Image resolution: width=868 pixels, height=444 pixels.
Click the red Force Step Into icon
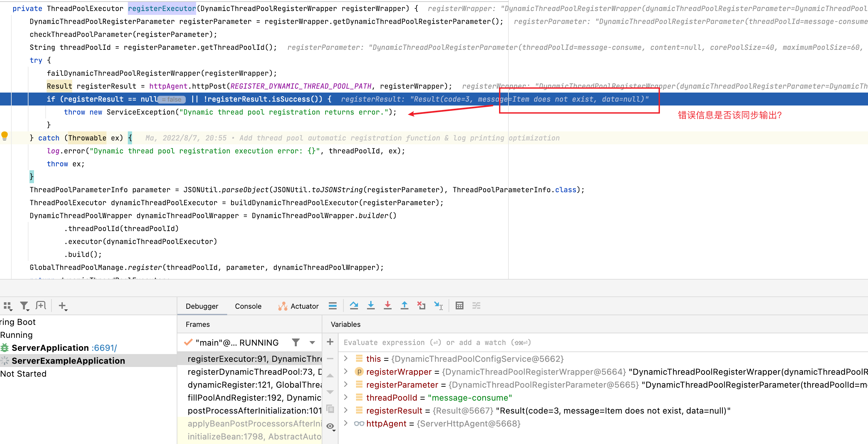(x=387, y=305)
